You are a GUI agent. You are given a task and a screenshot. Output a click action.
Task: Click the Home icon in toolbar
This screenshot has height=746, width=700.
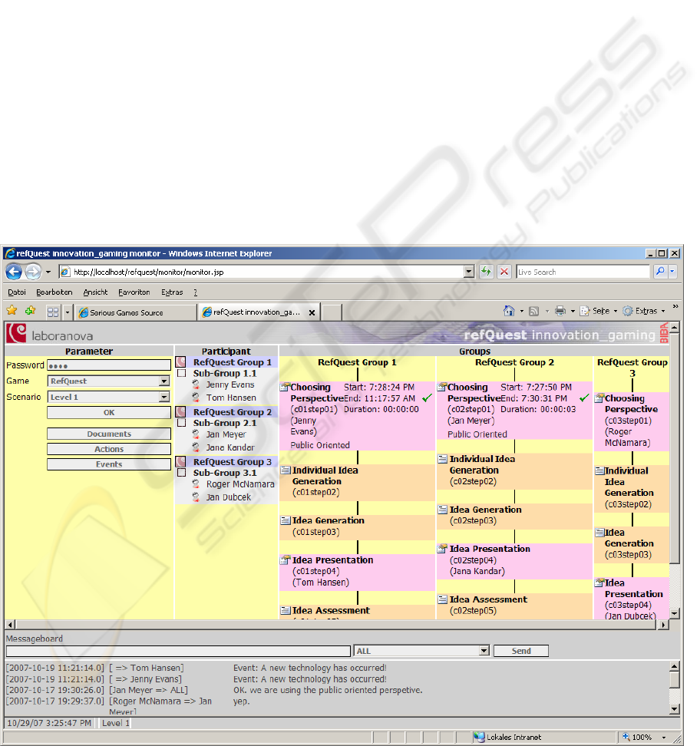coord(508,311)
